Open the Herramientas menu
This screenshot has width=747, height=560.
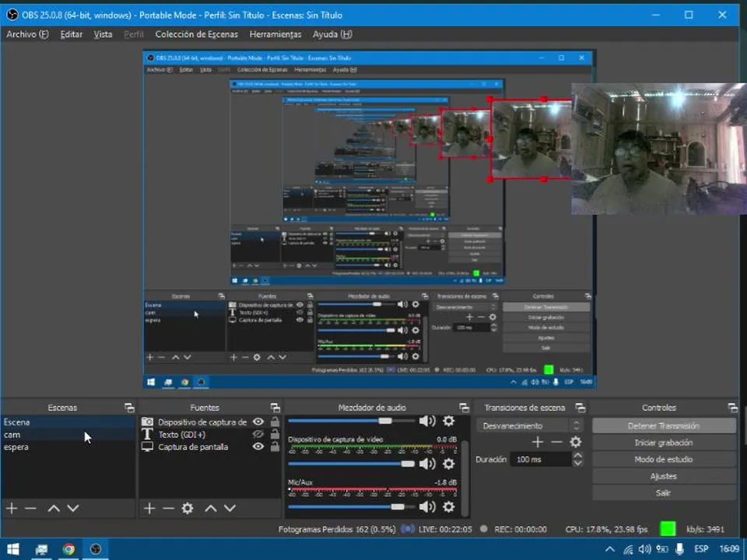click(x=275, y=34)
